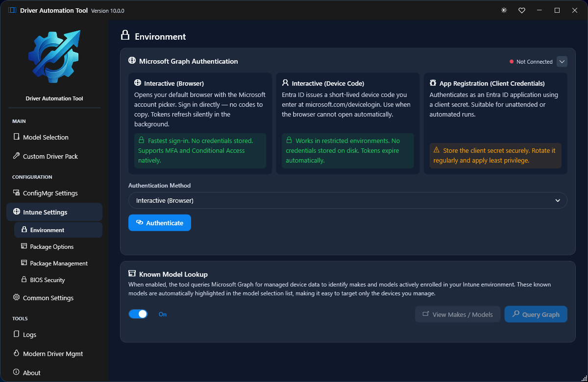Click the Driver Automation Tool gear logo
588x382 pixels.
(x=54, y=56)
